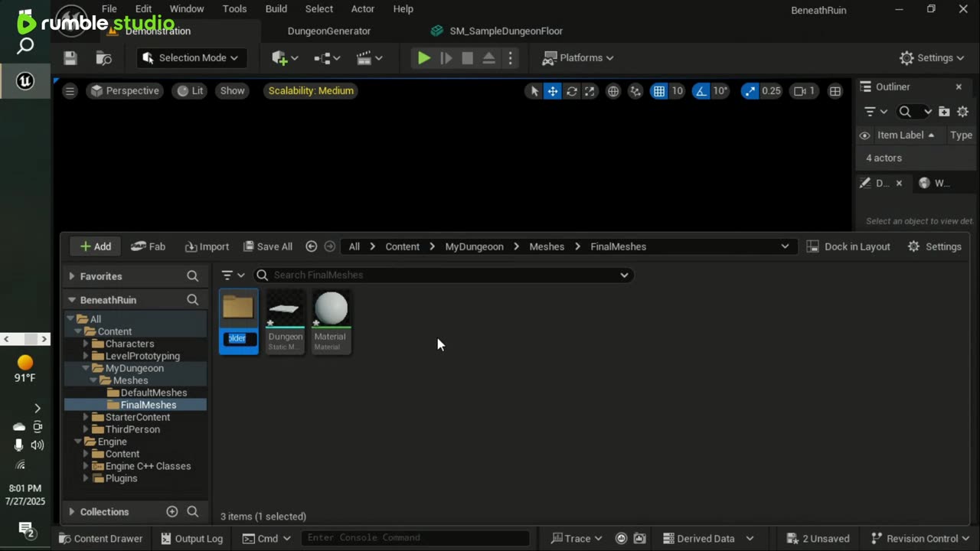Image resolution: width=980 pixels, height=551 pixels.
Task: Toggle rotation angle snapping in the viewport
Action: pos(701,91)
